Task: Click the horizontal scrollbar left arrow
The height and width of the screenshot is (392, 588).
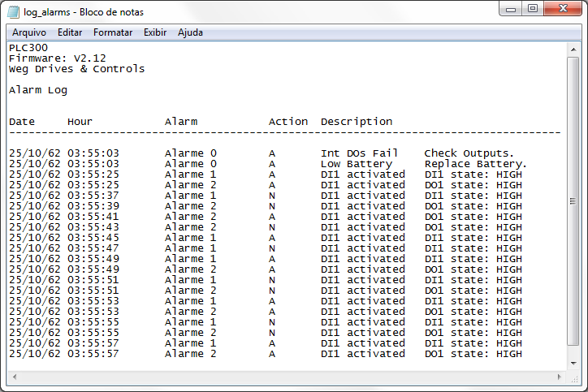Action: tap(13, 377)
